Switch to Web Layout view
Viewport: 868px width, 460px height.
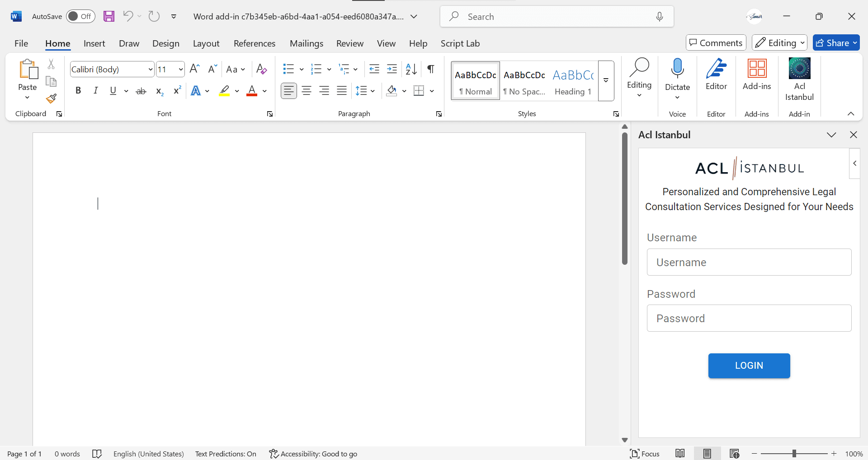click(734, 454)
